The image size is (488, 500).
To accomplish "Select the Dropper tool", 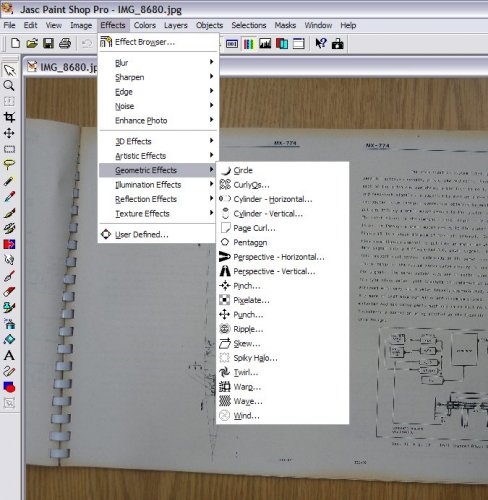I will 9,197.
